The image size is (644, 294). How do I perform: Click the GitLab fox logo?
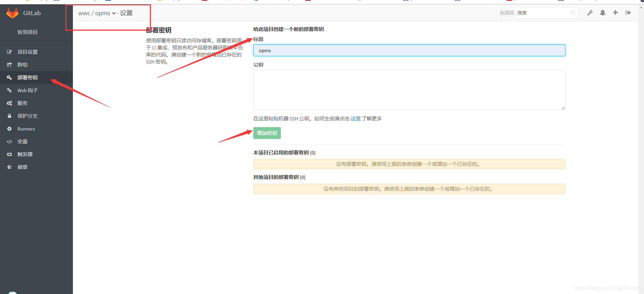coord(12,13)
